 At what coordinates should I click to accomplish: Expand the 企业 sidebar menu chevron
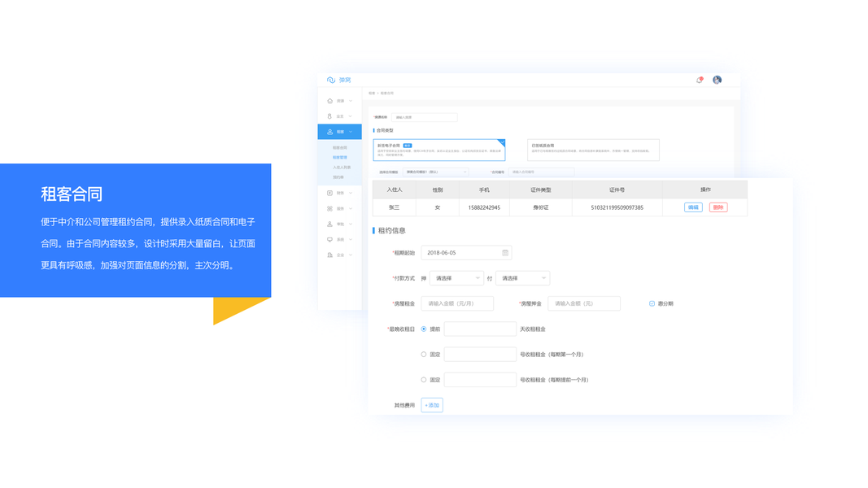click(x=351, y=255)
